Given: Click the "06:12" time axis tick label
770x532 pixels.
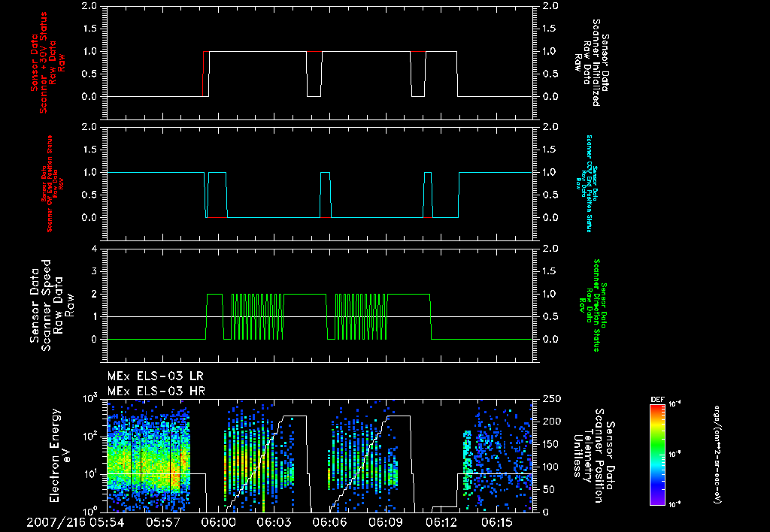Looking at the screenshot, I should [x=441, y=522].
